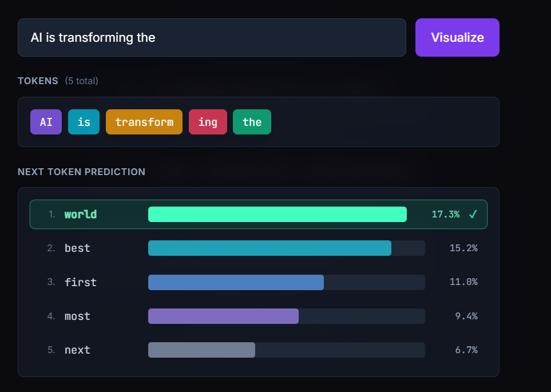Select the red 'ing' token chip
This screenshot has height=392, width=551.
(x=208, y=122)
